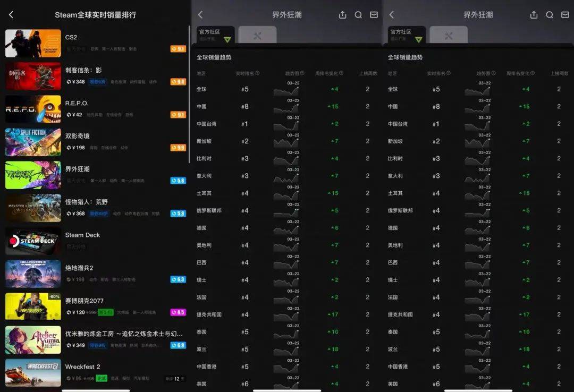The image size is (574, 392).
Task: Open Monster Hunter Wilds cover thumbnail
Action: coord(33,208)
